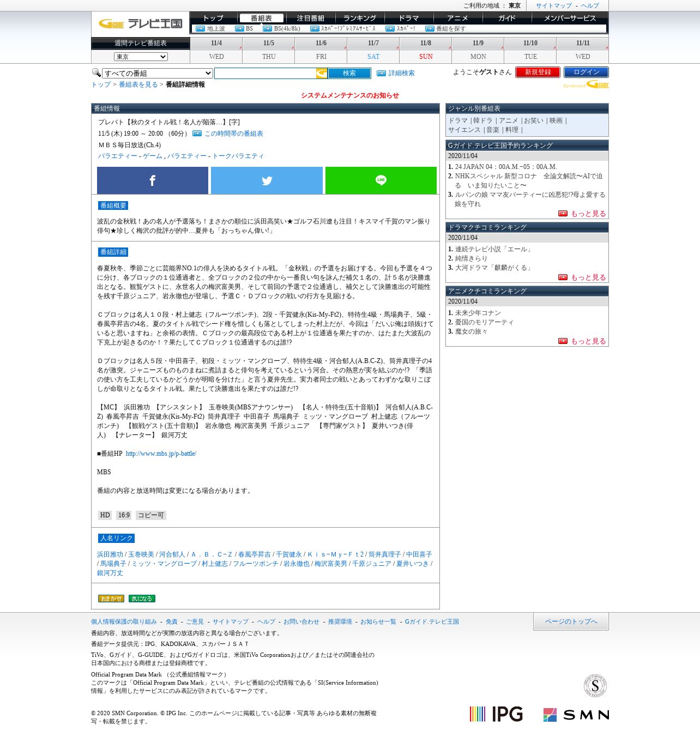
Task: Open 純情きらり in drama ranking
Action: tap(471, 258)
